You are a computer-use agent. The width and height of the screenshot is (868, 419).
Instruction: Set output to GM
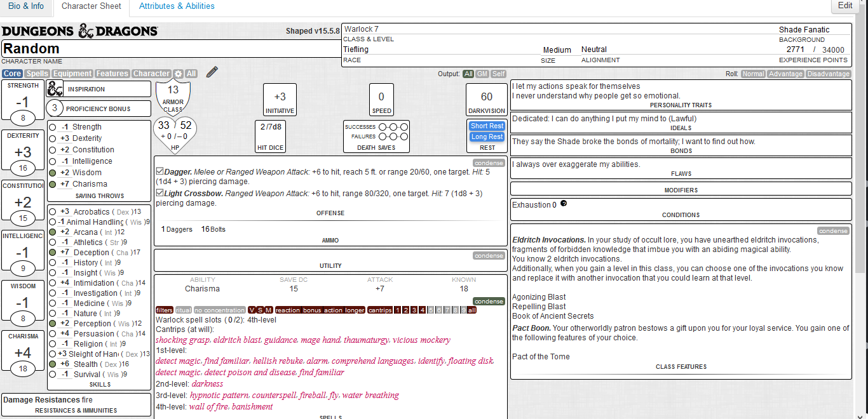click(x=482, y=74)
